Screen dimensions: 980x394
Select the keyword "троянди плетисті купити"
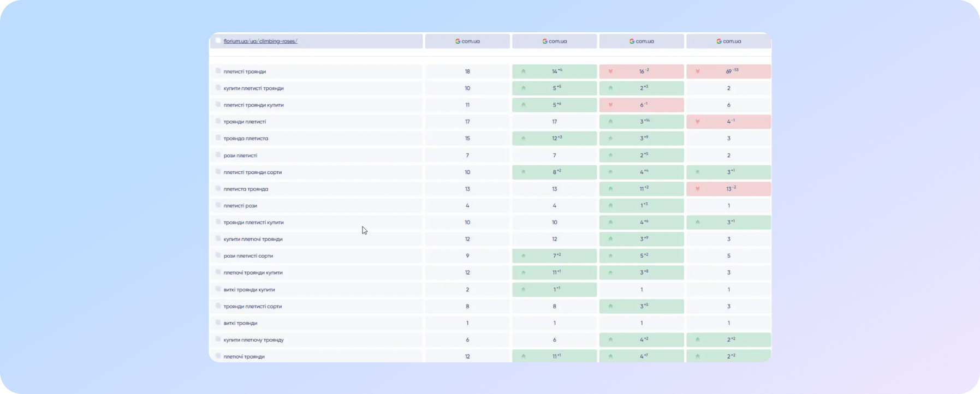click(x=253, y=223)
